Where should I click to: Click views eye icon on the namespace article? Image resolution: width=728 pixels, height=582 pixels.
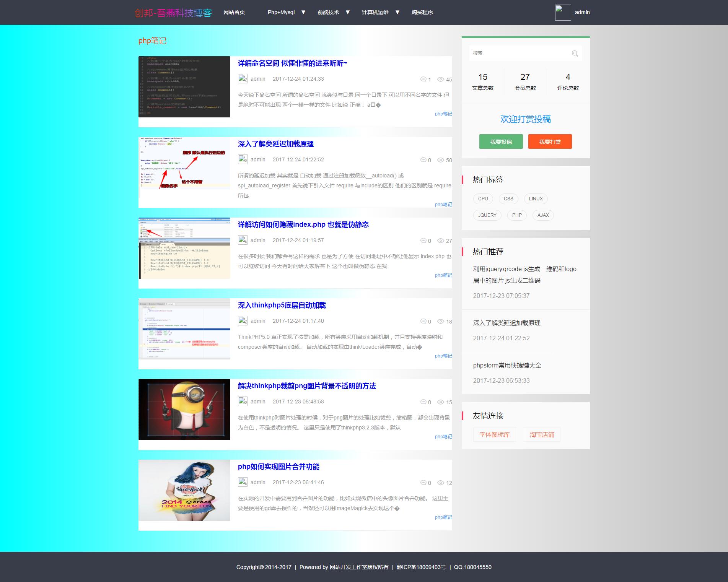click(441, 80)
